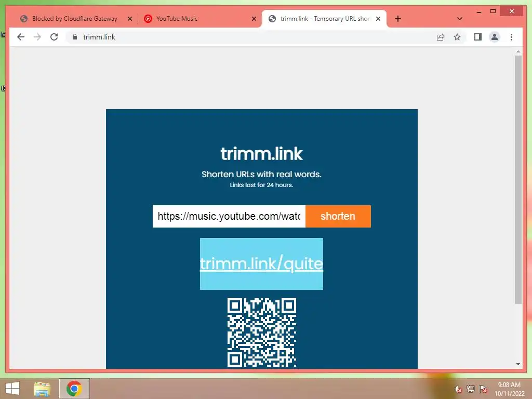Screen dimensions: 532x399
Task: Expand the tab search dropdown arrow
Action: [x=460, y=19]
